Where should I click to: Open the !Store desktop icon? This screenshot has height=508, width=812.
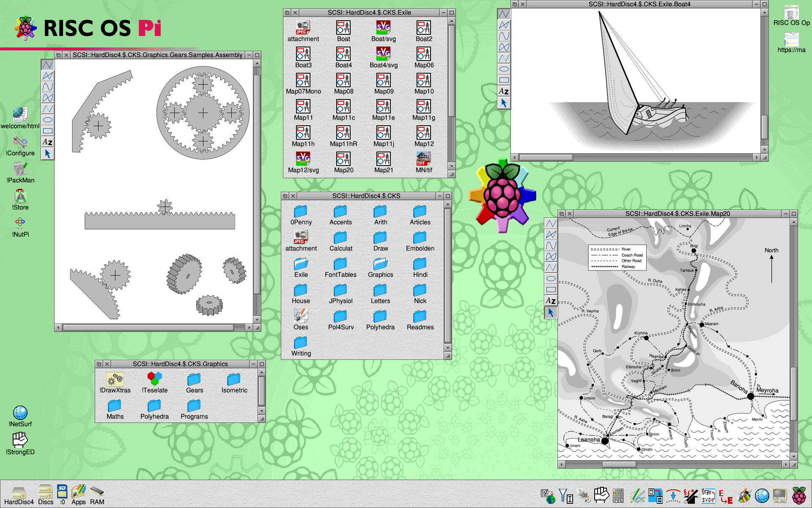pyautogui.click(x=20, y=200)
